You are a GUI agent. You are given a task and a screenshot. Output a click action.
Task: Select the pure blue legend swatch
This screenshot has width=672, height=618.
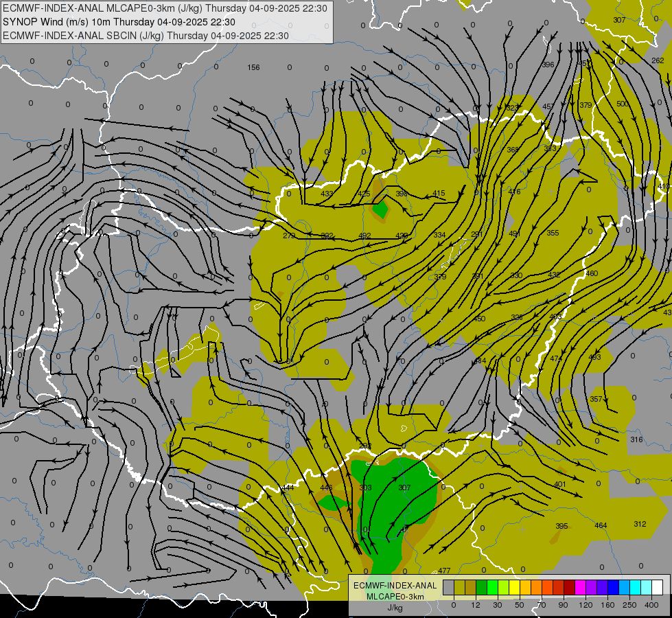(613, 587)
